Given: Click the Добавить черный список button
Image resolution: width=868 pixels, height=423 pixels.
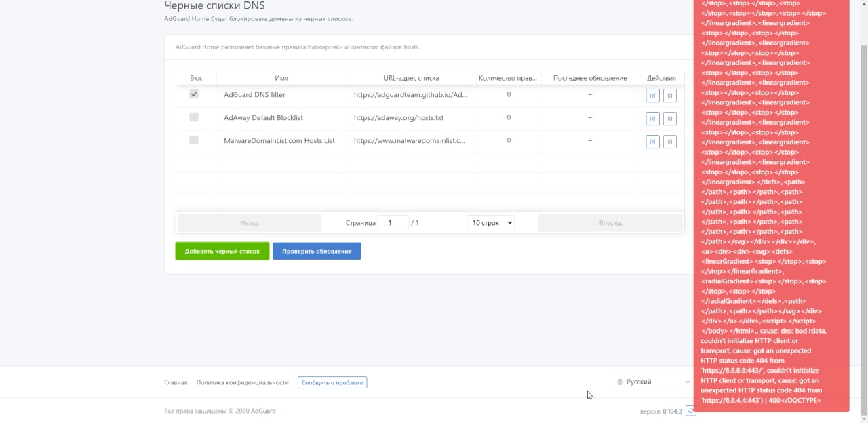Looking at the screenshot, I should click(x=222, y=251).
